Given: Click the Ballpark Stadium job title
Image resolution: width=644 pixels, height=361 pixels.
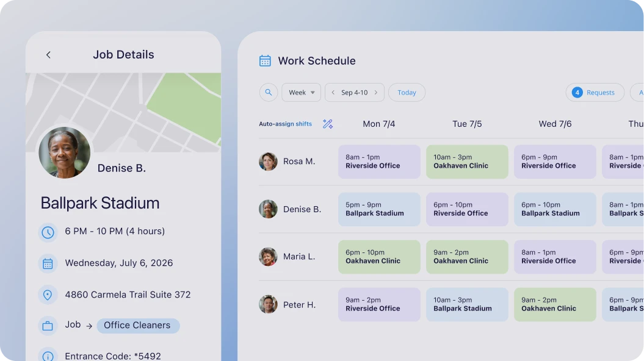Looking at the screenshot, I should click(100, 203).
